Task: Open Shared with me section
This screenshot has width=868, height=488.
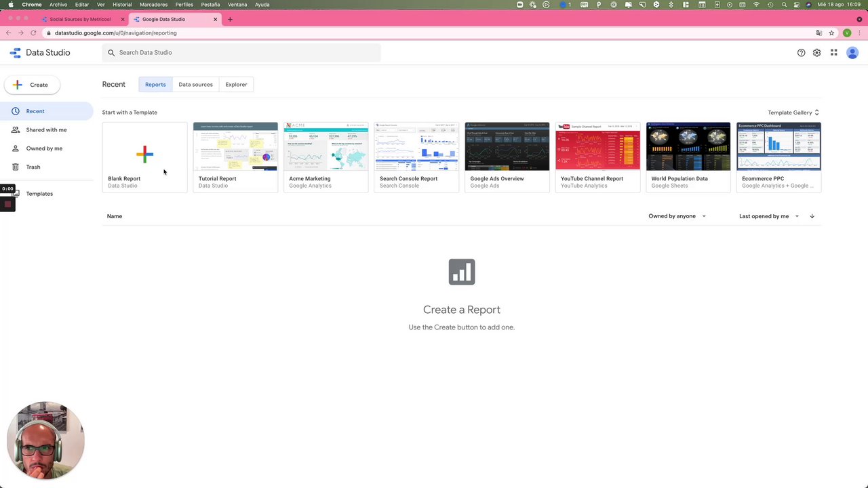Action: point(46,129)
